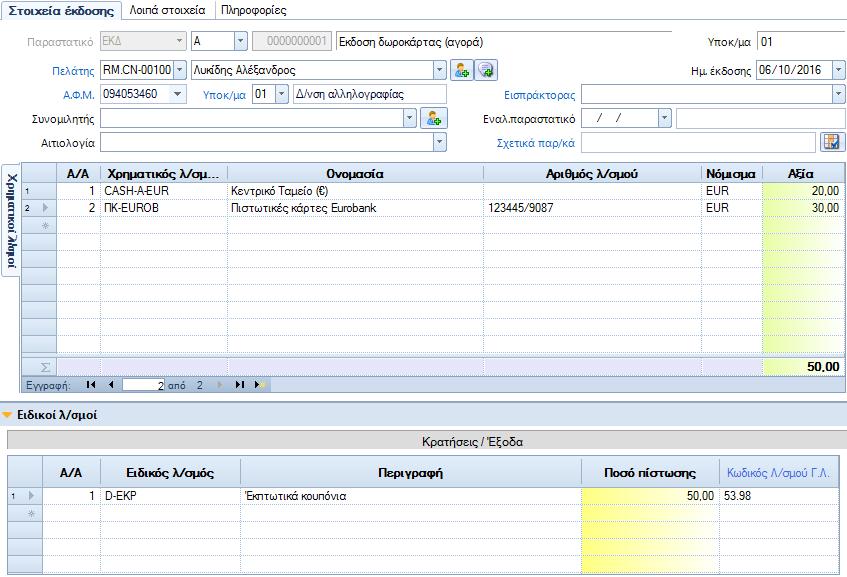847x577 pixels.
Task: Select the vertical Χρηματικοί λ/σμοί tab
Action: (12, 220)
